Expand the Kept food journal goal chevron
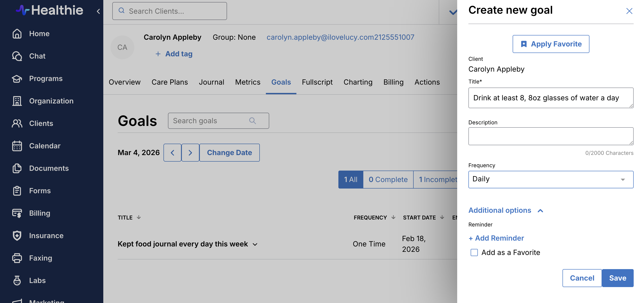The width and height of the screenshot is (644, 303). (255, 244)
